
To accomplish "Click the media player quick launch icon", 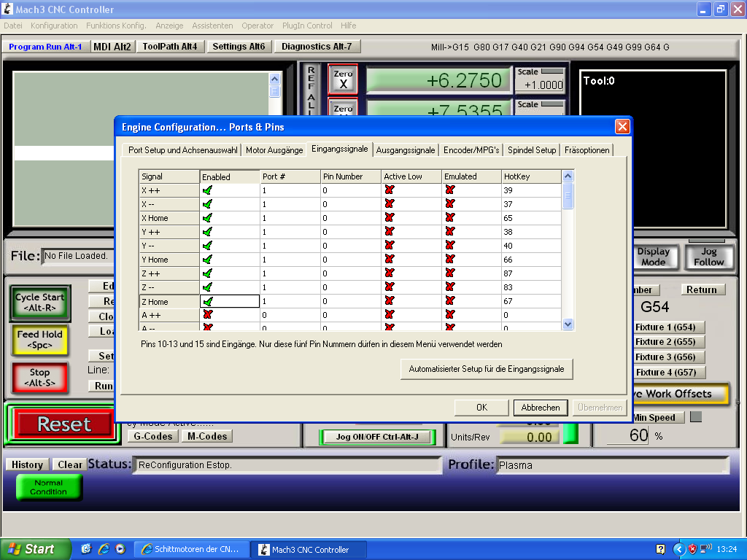I will click(120, 549).
